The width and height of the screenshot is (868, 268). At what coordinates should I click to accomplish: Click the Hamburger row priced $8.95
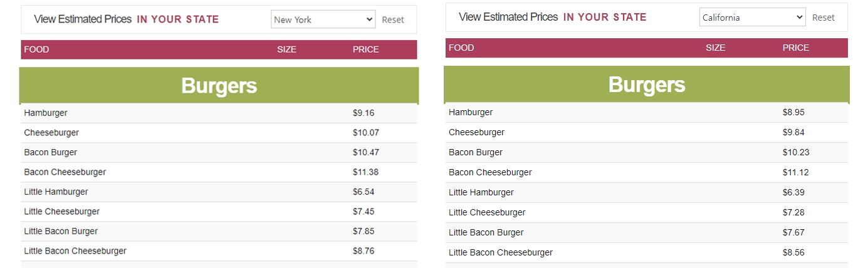pyautogui.click(x=471, y=112)
